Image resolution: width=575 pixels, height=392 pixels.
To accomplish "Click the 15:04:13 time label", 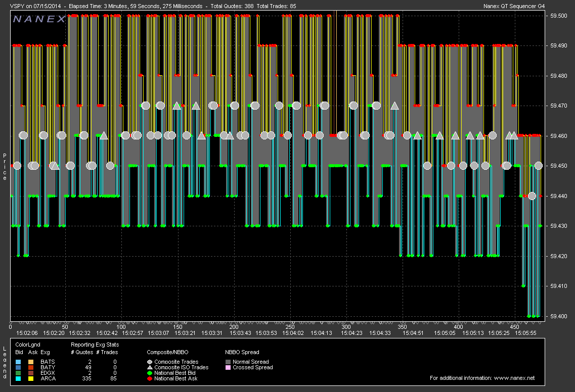I will point(321,333).
